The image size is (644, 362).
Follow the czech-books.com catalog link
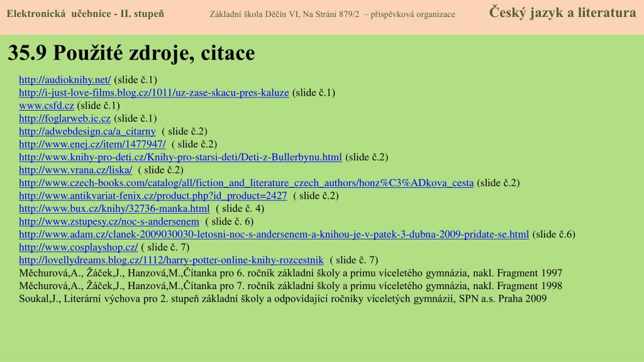[247, 183]
